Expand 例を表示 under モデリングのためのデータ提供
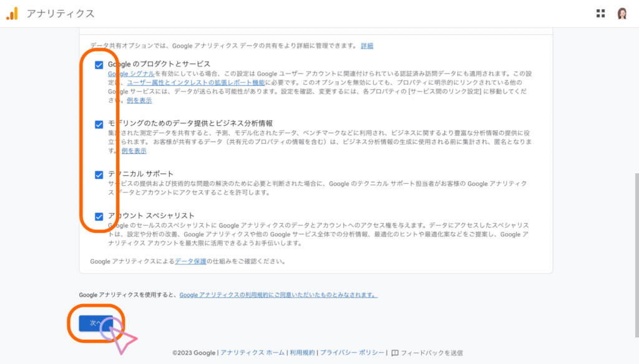The width and height of the screenshot is (639, 364). (134, 151)
